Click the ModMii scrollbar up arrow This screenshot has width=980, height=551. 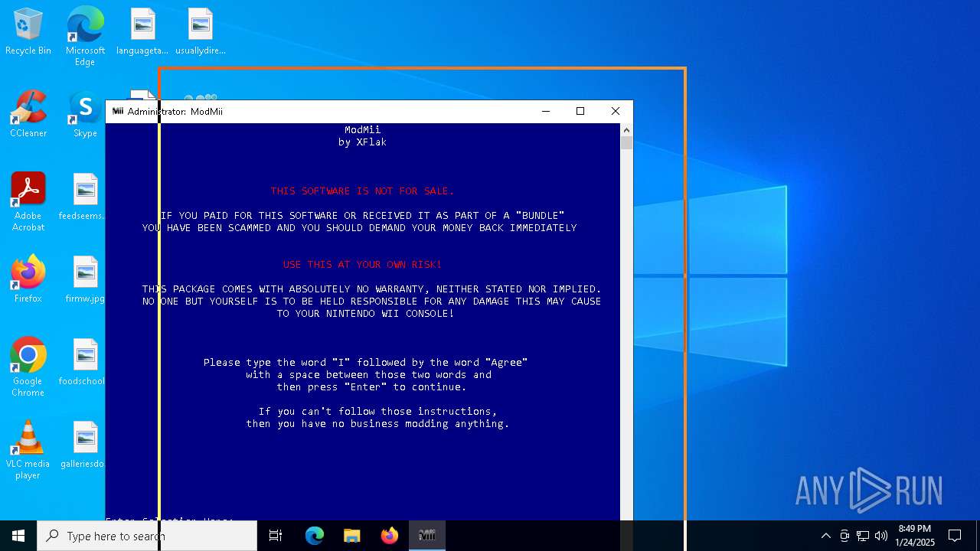(626, 129)
